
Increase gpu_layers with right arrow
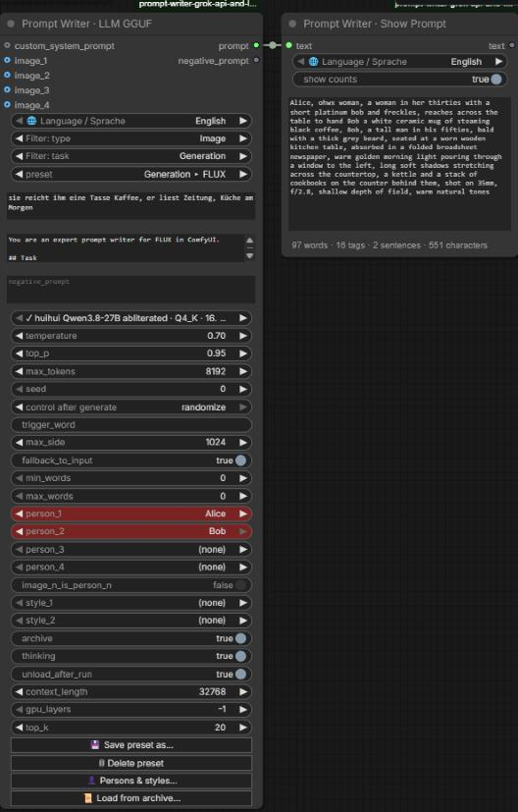tap(242, 710)
